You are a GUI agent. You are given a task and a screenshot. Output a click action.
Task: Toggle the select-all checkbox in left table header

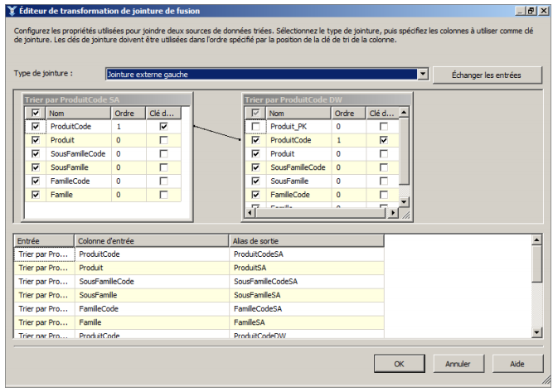click(x=35, y=114)
